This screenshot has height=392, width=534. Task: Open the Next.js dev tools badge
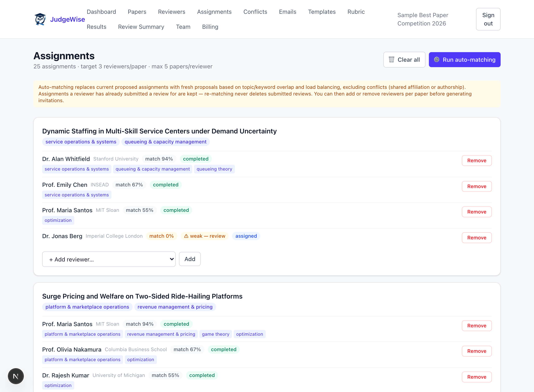16,376
